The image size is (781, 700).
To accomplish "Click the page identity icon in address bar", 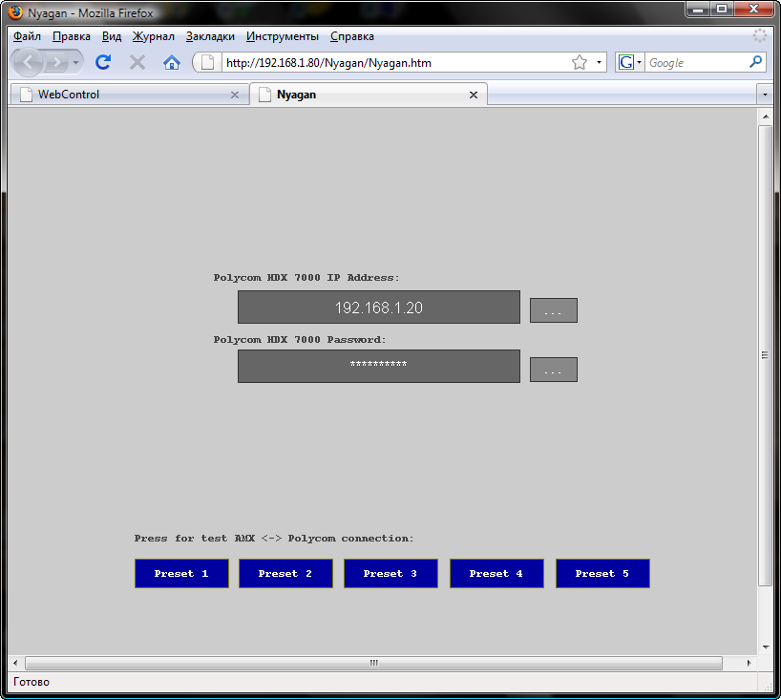I will 208,63.
